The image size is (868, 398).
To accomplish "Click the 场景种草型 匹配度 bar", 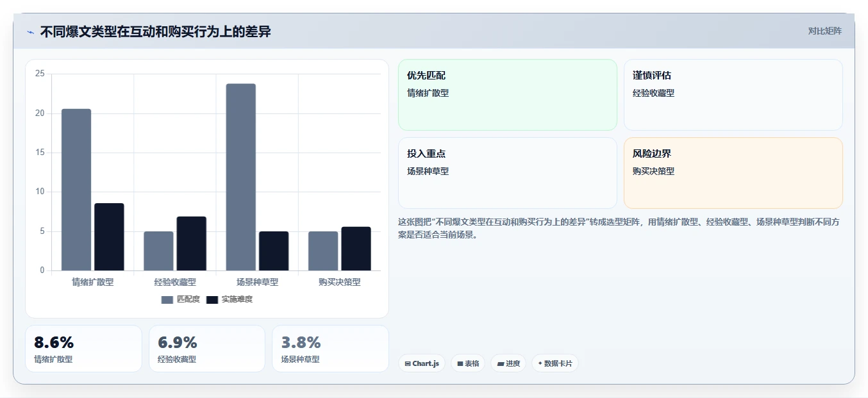I will point(241,178).
